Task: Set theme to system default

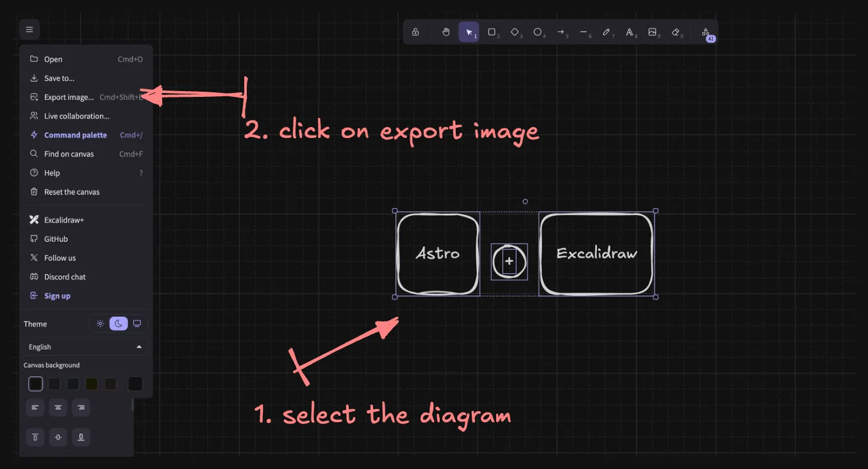Action: (x=137, y=323)
